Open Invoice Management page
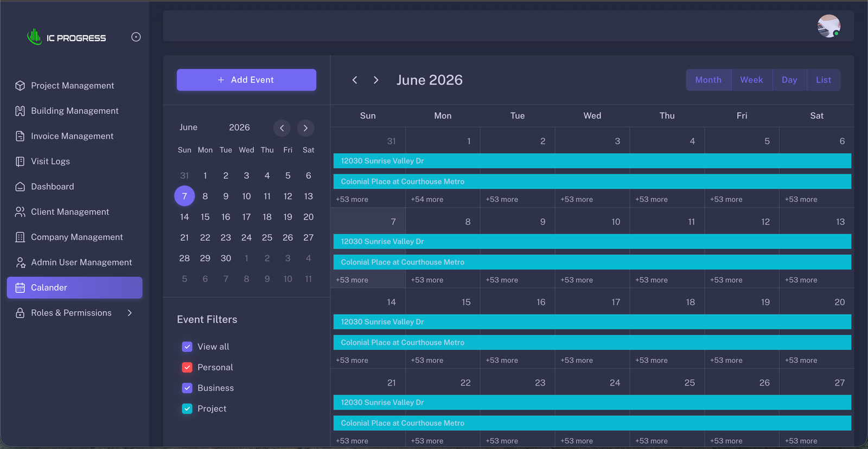Screen dimensions: 868x449 coord(74,136)
